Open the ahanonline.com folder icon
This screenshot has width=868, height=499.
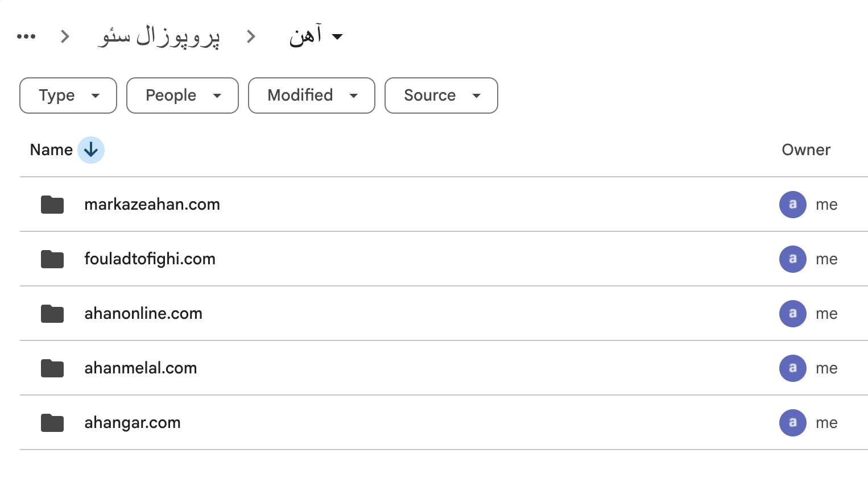click(52, 314)
